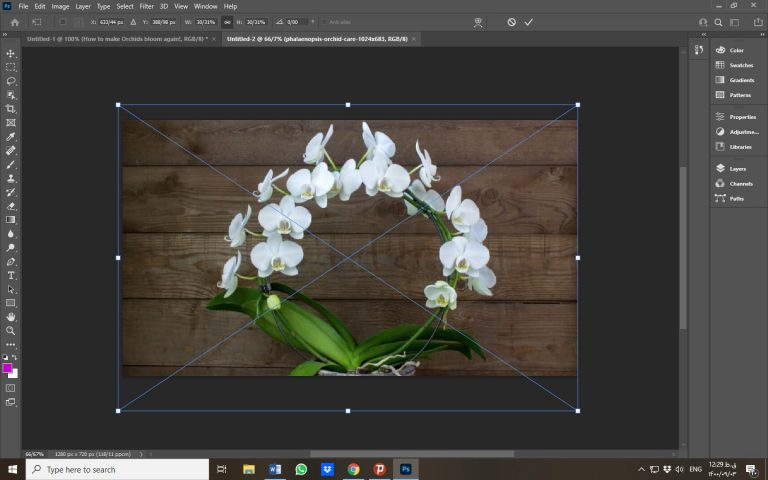Open Google Chrome from the taskbar
The height and width of the screenshot is (480, 768).
tap(353, 469)
